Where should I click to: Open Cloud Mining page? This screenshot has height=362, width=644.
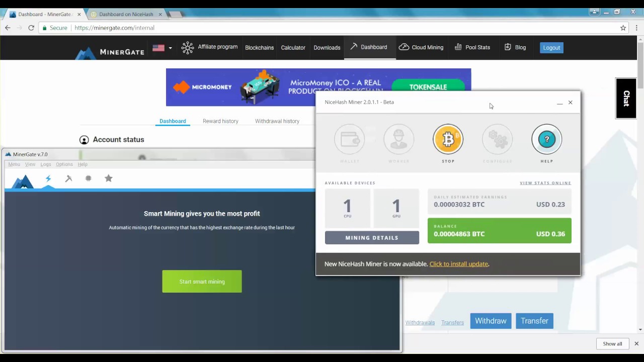(421, 47)
